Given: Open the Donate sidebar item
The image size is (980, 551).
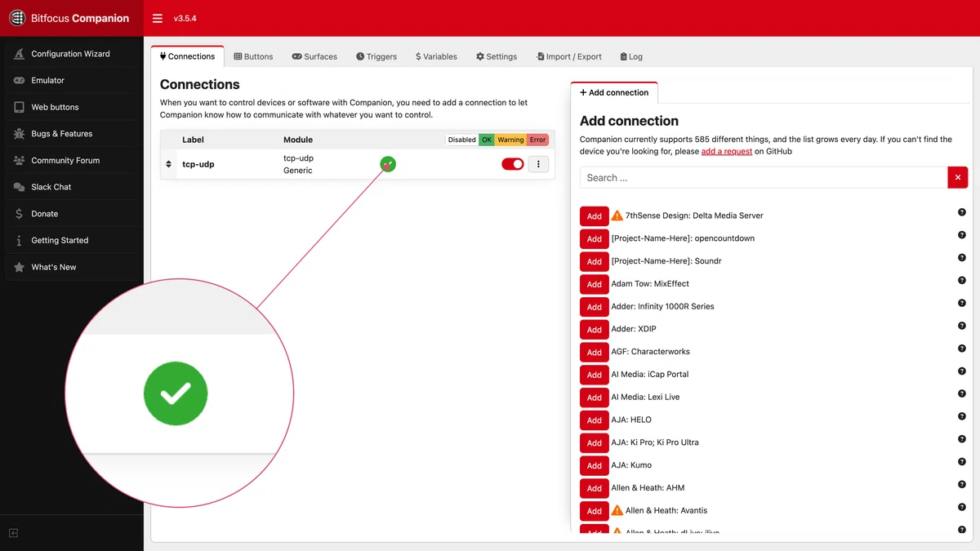Looking at the screenshot, I should tap(72, 214).
